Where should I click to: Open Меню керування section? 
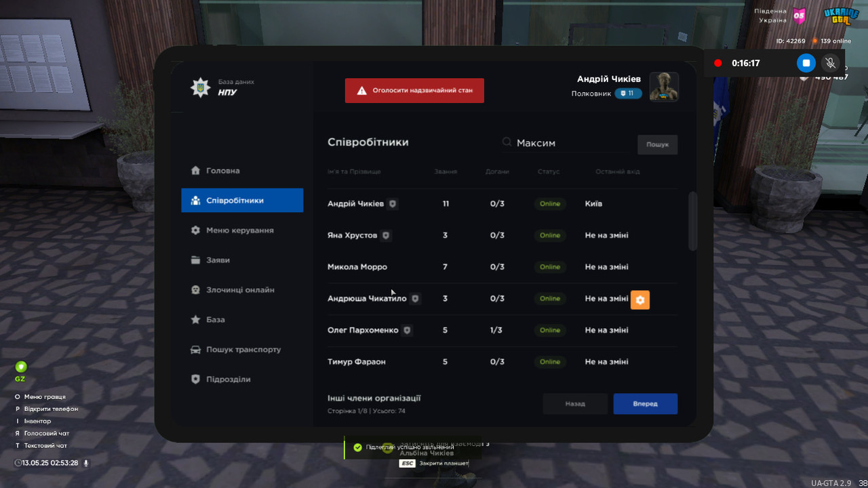coord(232,230)
